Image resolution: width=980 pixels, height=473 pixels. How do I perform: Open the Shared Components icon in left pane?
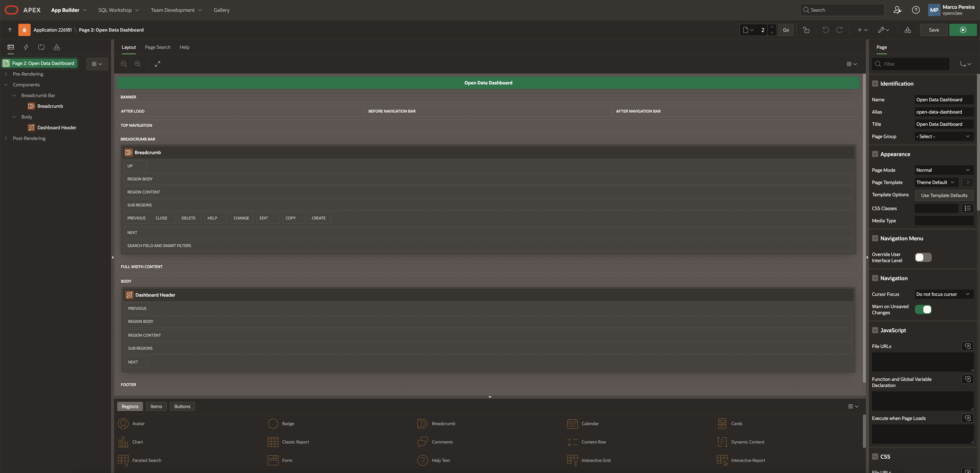[57, 47]
